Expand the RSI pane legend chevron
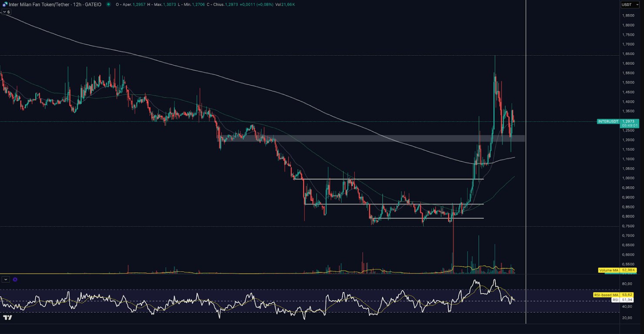Screen dimensions: 644x334 tap(6, 280)
